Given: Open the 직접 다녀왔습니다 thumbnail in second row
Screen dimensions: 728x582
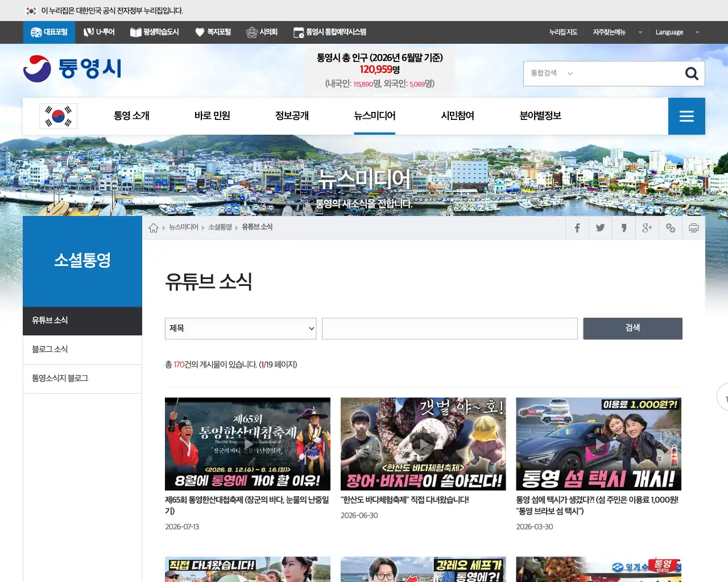Looking at the screenshot, I should (247, 569).
